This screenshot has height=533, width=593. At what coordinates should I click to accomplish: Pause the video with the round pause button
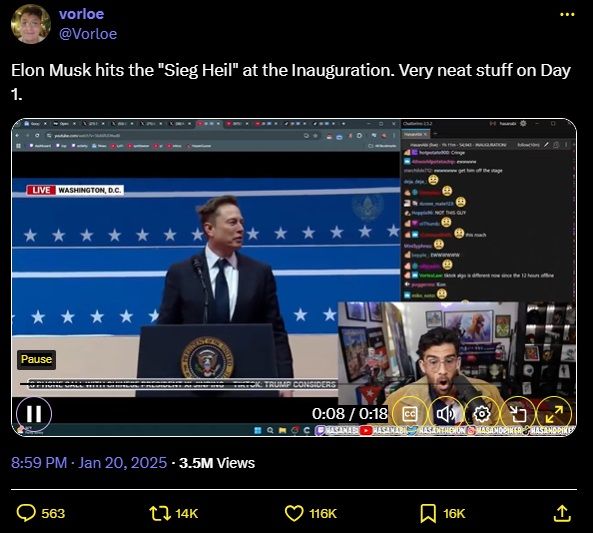(34, 414)
